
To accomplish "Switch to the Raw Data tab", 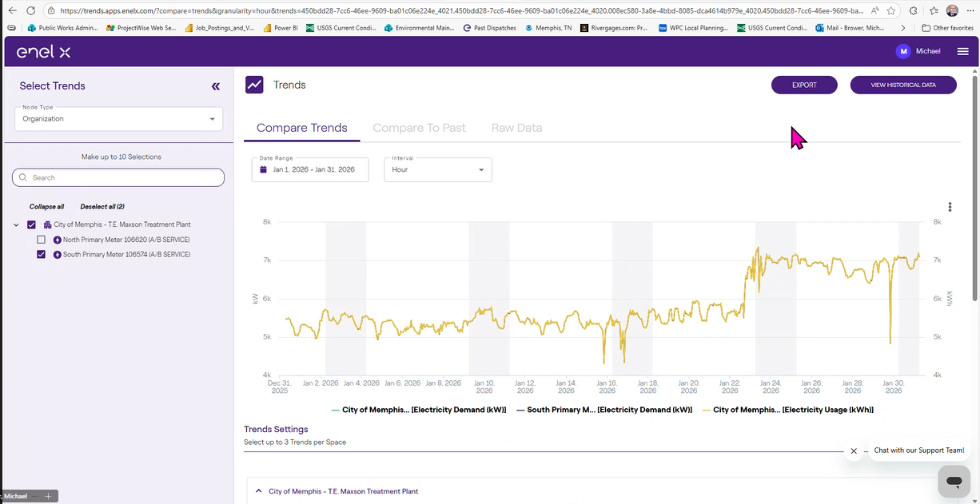I will [516, 128].
